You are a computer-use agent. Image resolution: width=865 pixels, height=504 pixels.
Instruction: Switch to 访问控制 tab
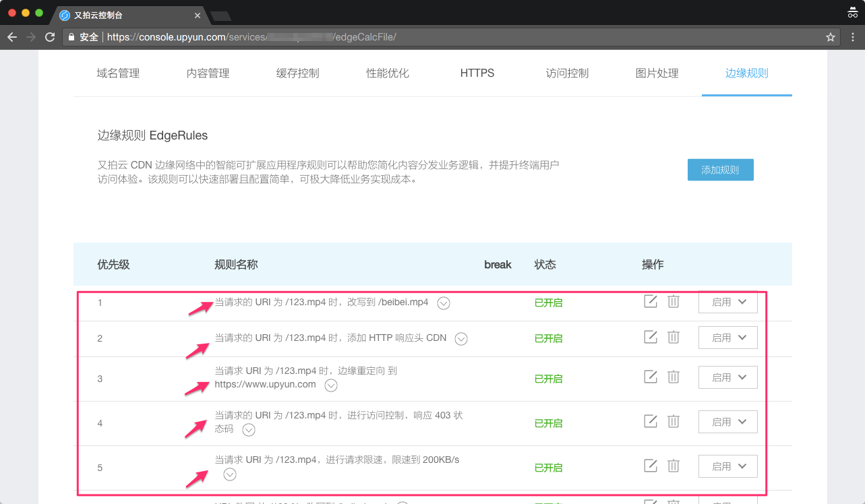[567, 73]
